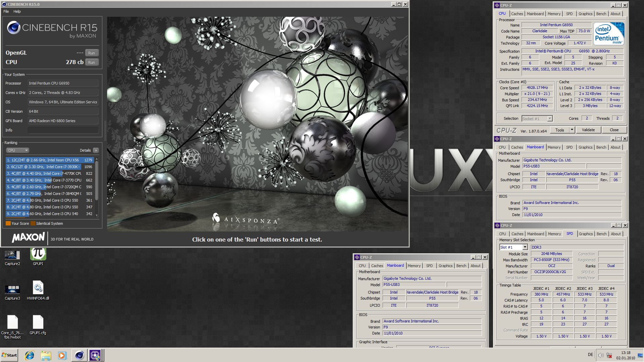Open the Windows Start button
This screenshot has height=362, width=644.
click(x=9, y=355)
